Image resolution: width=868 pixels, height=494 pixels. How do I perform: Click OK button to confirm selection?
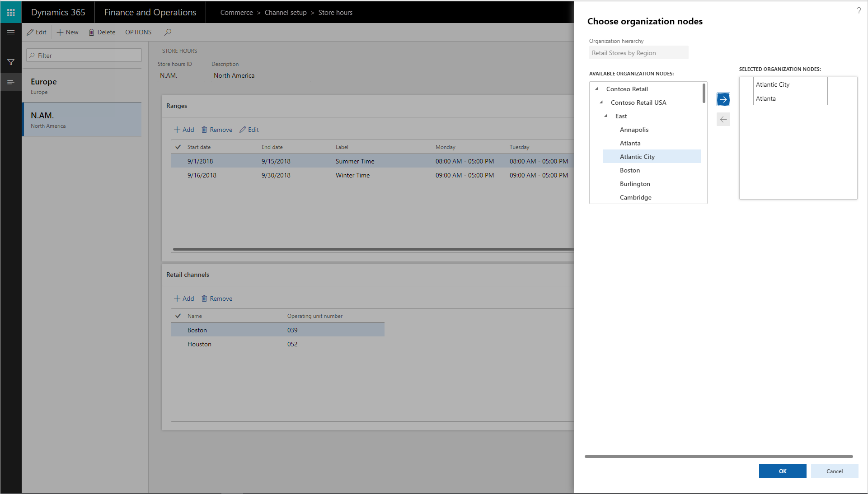tap(783, 471)
